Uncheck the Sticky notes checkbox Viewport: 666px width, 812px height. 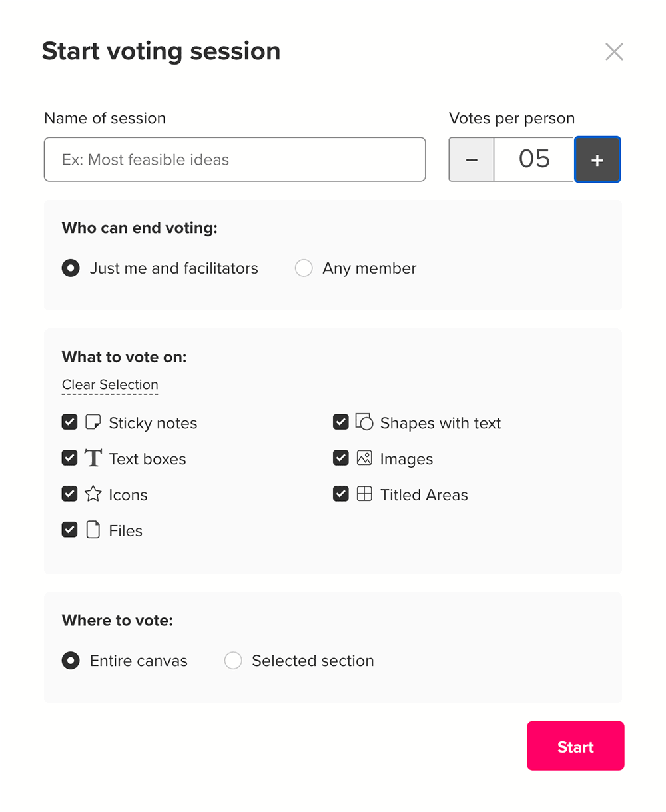70,422
